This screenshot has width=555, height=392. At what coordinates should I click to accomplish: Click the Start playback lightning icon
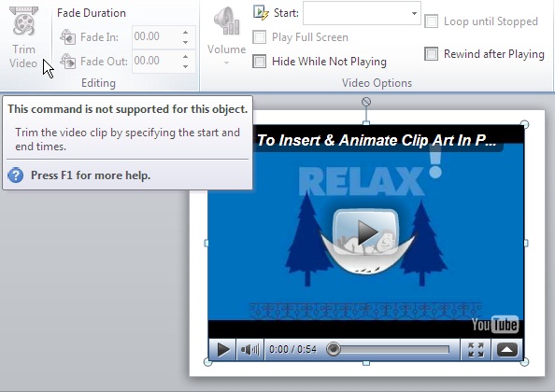(262, 13)
